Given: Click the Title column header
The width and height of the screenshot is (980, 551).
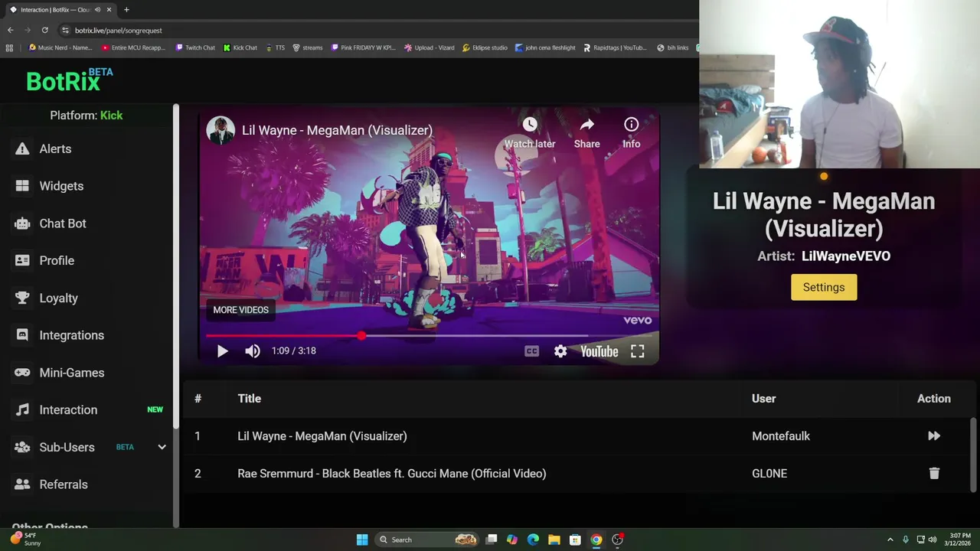Looking at the screenshot, I should click(250, 399).
